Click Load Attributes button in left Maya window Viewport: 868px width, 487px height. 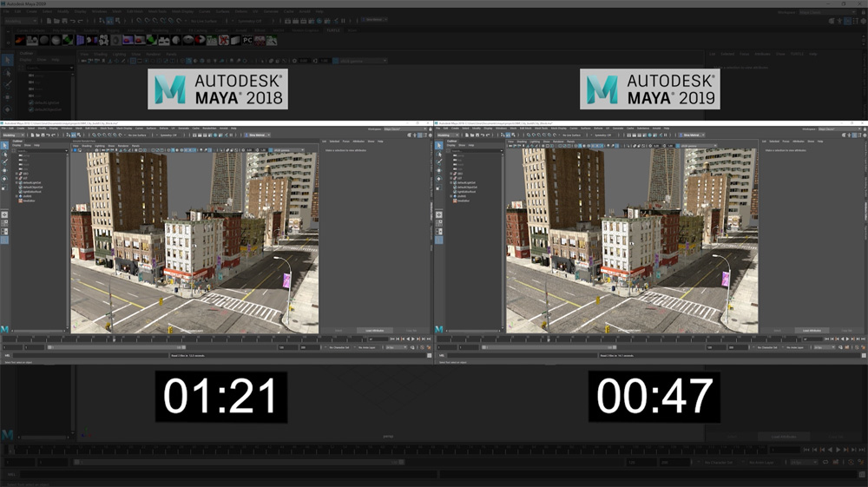[373, 330]
